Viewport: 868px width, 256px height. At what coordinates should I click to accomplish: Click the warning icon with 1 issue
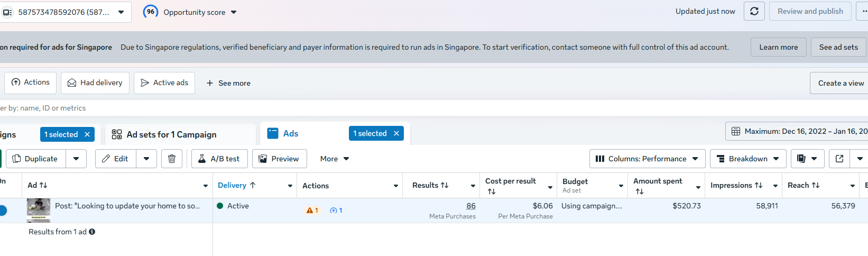[312, 210]
